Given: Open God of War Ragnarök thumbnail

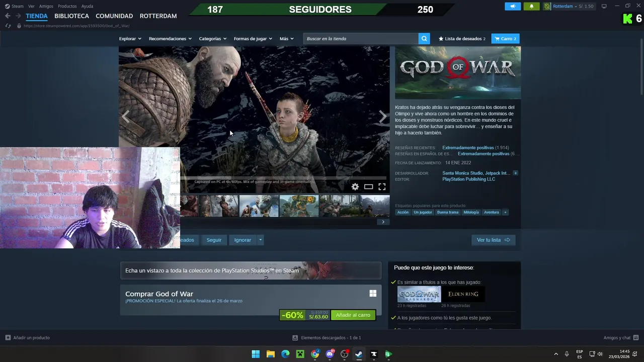Looking at the screenshot, I should pos(419,294).
